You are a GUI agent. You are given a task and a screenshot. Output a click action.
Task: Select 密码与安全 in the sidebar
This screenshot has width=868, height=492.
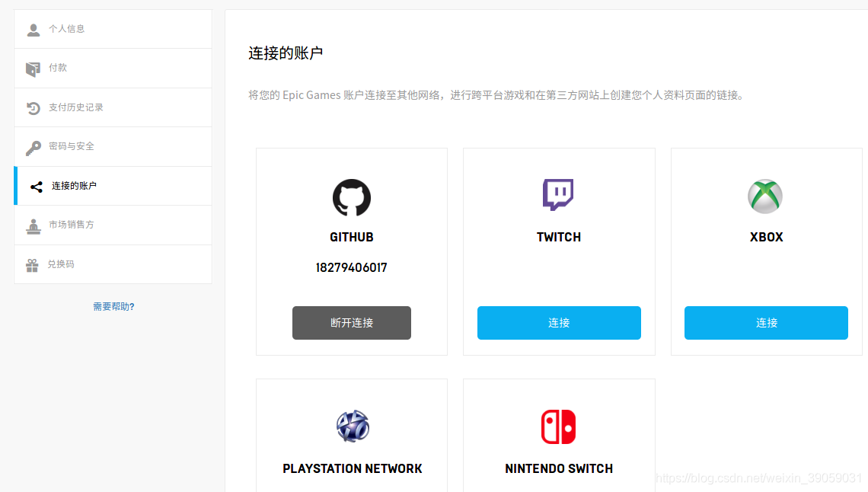(x=113, y=147)
